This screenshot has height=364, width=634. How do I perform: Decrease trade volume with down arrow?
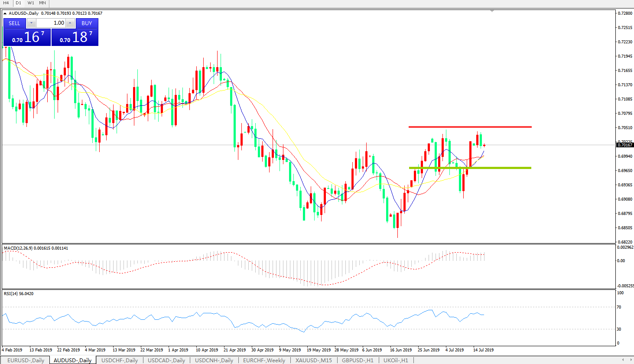click(x=32, y=23)
